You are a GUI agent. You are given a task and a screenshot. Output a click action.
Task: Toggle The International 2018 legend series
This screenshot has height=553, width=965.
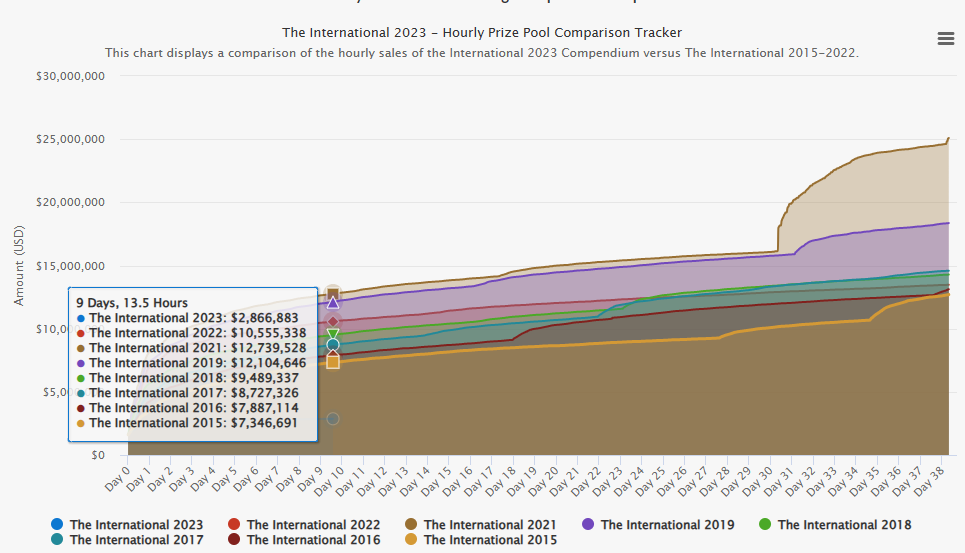click(x=835, y=525)
